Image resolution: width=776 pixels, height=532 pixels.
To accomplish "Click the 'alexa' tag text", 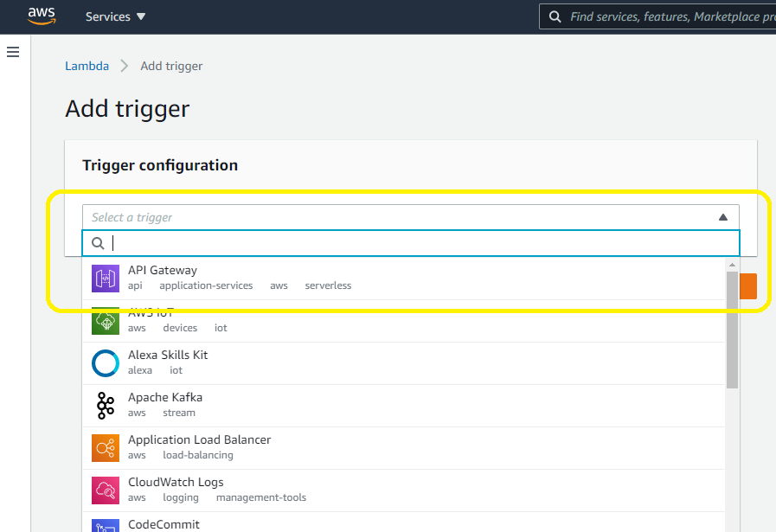I will 140,370.
